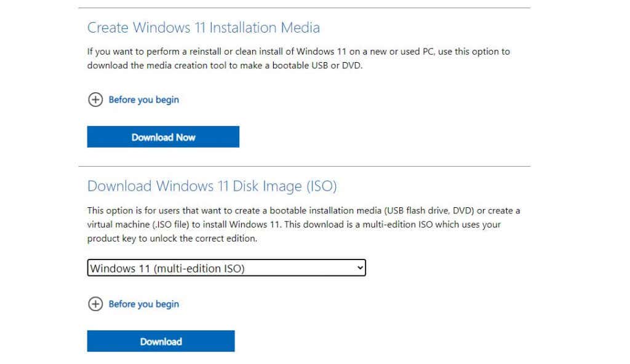The image size is (630, 364).
Task: Click Download Now for the media creation tool
Action: click(x=163, y=136)
